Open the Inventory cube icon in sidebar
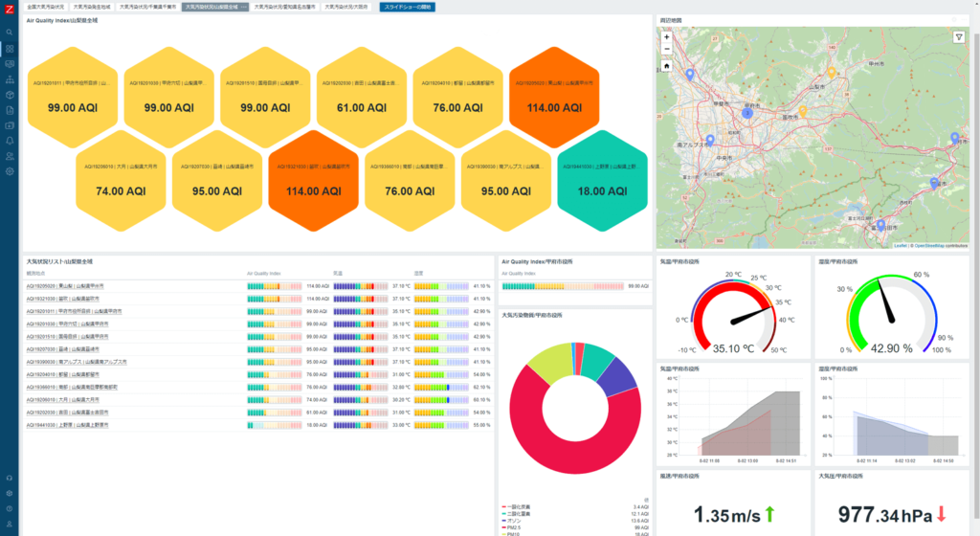This screenshot has height=536, width=980. (x=10, y=95)
